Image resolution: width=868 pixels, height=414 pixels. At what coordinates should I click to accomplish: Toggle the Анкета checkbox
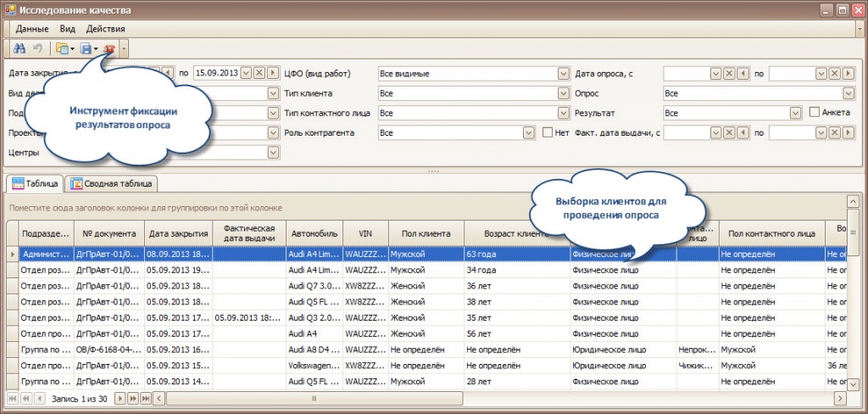pyautogui.click(x=814, y=112)
